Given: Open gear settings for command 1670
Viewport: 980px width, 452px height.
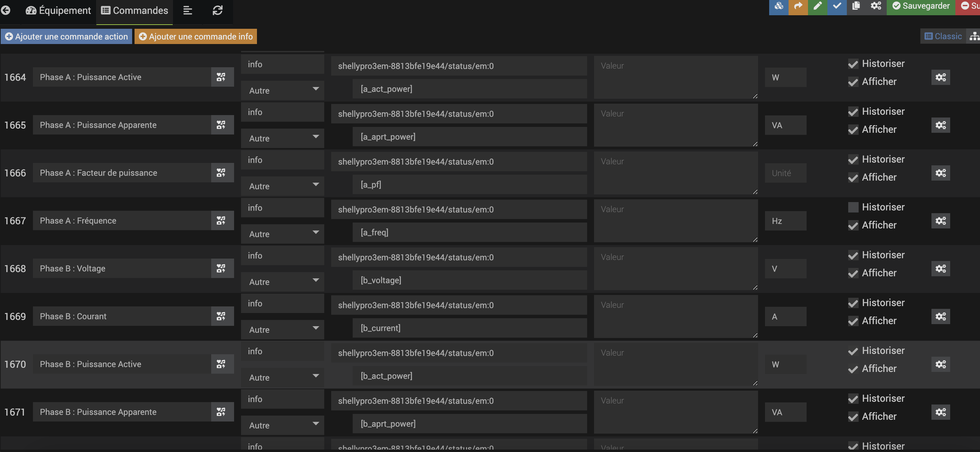Looking at the screenshot, I should pyautogui.click(x=940, y=364).
